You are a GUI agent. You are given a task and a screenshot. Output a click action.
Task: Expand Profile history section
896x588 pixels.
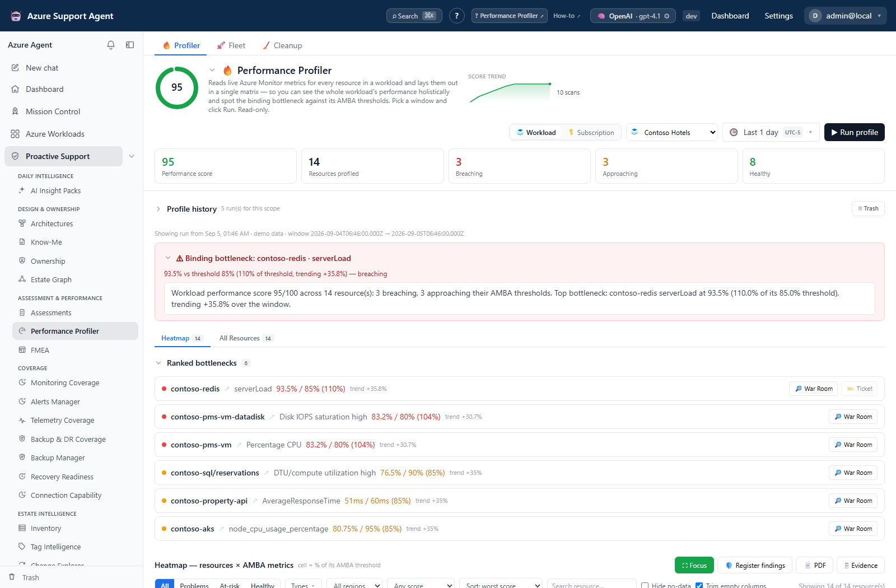[158, 209]
